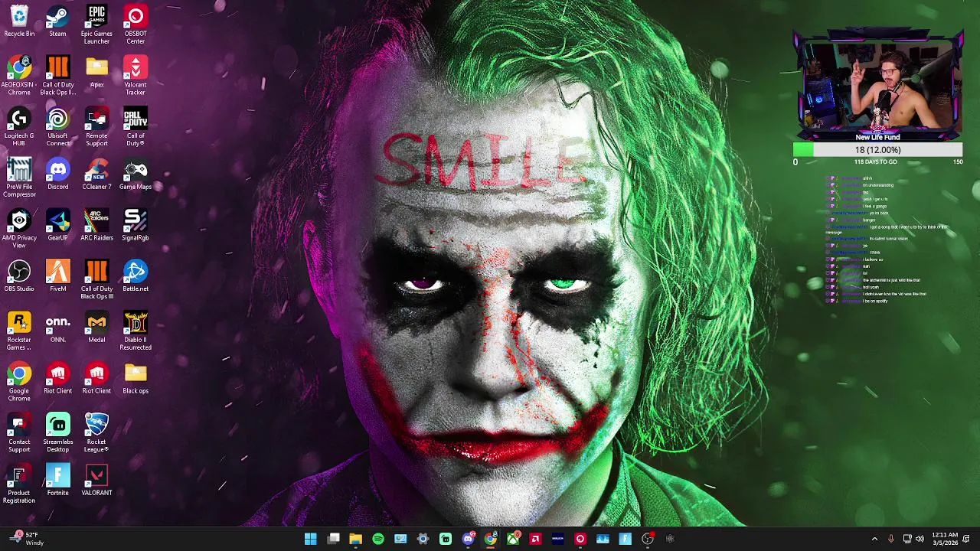Open the Settings gear in the taskbar
The width and height of the screenshot is (980, 551).
(423, 539)
